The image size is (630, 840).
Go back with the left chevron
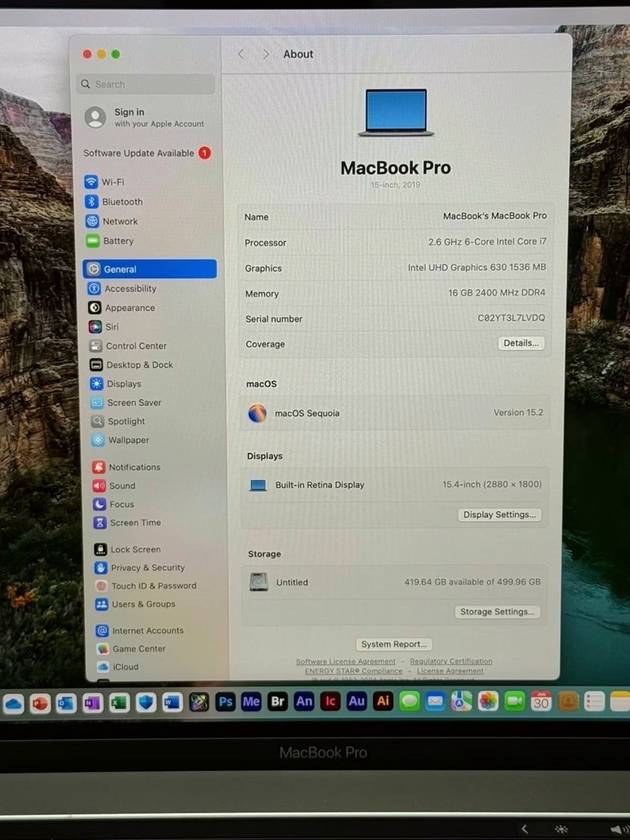tap(240, 54)
